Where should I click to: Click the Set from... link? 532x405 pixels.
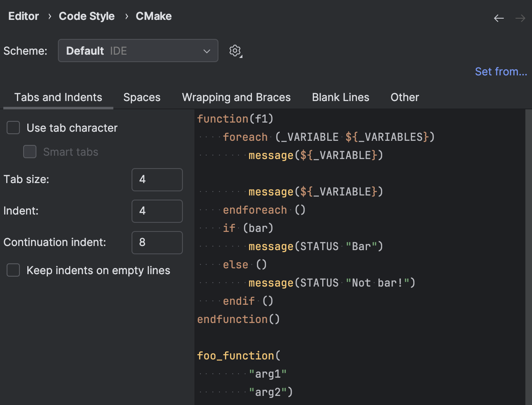click(x=501, y=71)
